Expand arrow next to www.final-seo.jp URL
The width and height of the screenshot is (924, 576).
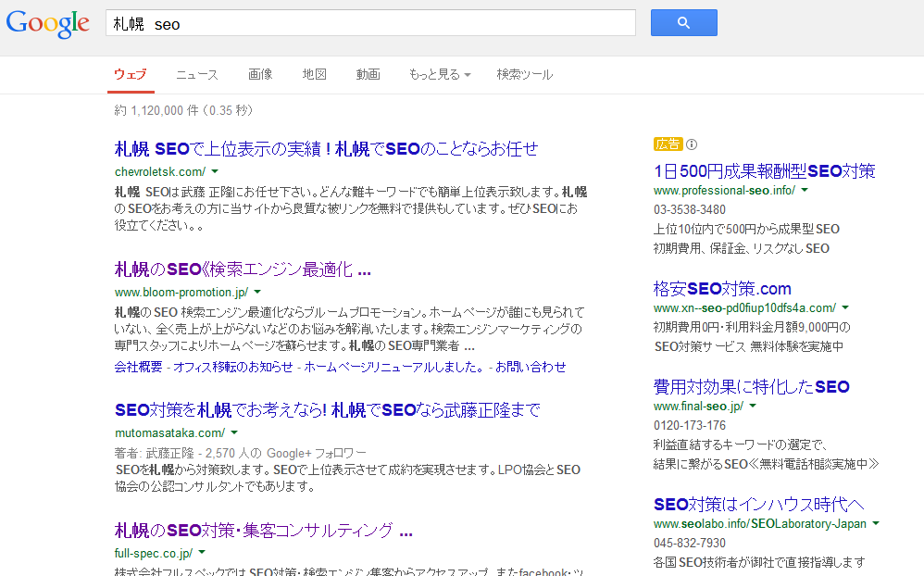pos(753,407)
